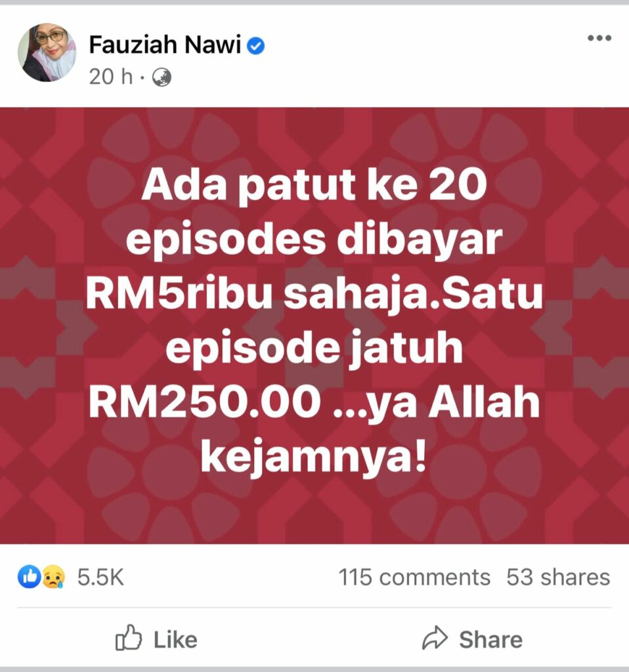This screenshot has width=629, height=672.
Task: View the 53 shares list
Action: click(558, 577)
